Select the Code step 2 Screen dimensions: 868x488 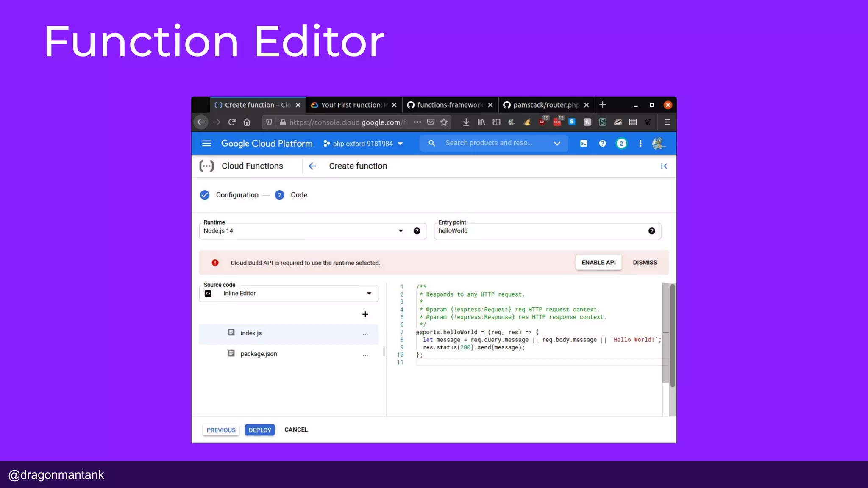tap(291, 195)
